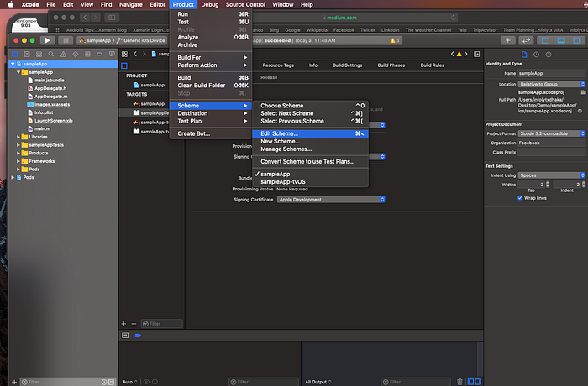Click the Generic iOS Device destination selector
The image size is (588, 386).
[140, 40]
